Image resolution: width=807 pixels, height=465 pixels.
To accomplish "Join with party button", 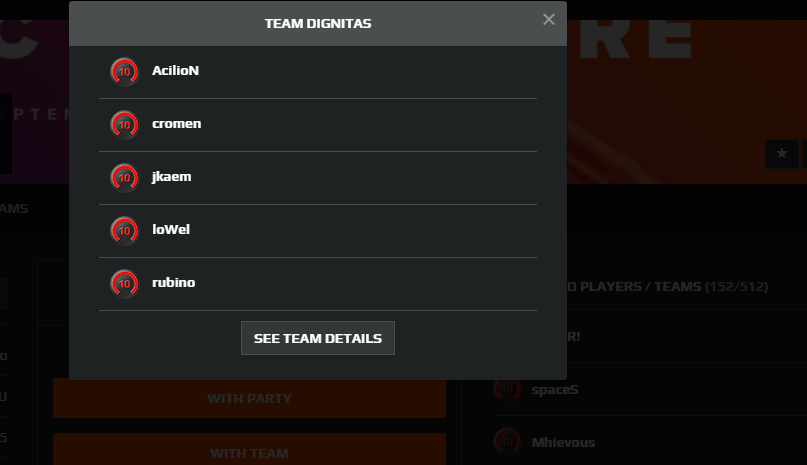I will coord(249,399).
